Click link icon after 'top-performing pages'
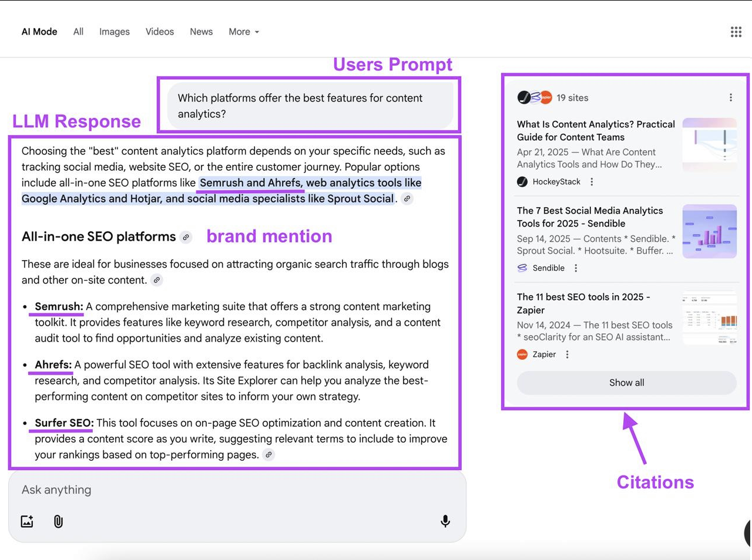Viewport: 752px width, 560px height. [268, 455]
